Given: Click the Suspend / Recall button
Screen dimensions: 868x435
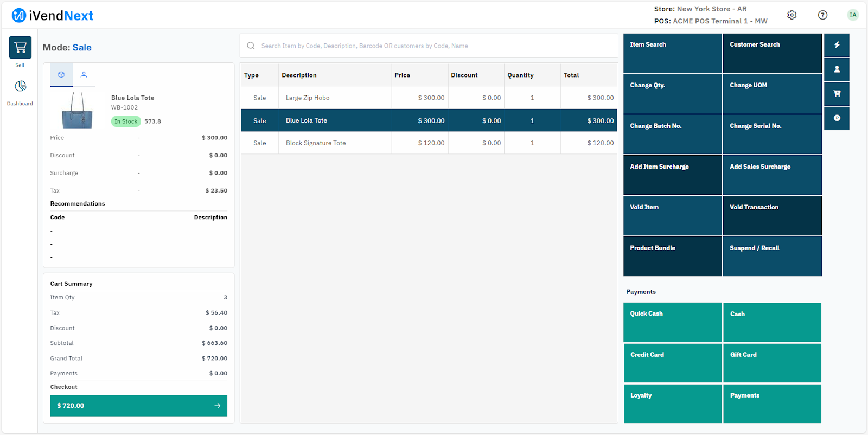Looking at the screenshot, I should pyautogui.click(x=772, y=256).
